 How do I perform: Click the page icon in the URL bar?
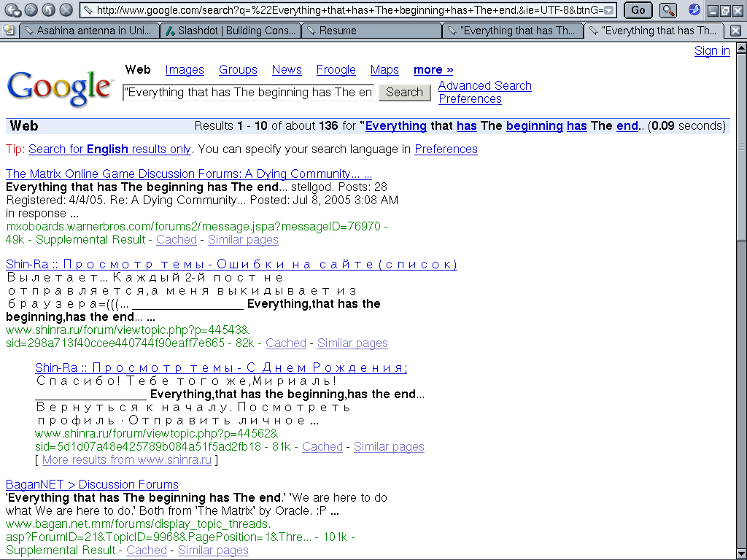coord(88,10)
